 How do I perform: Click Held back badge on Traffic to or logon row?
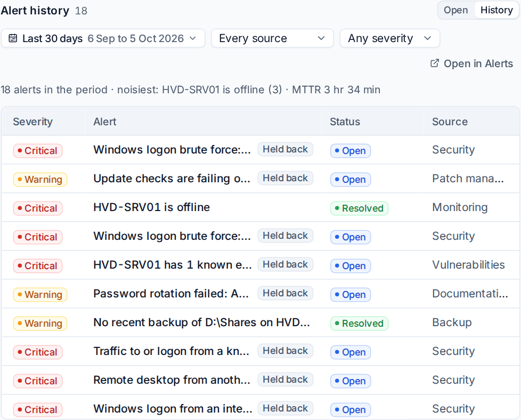[285, 351]
